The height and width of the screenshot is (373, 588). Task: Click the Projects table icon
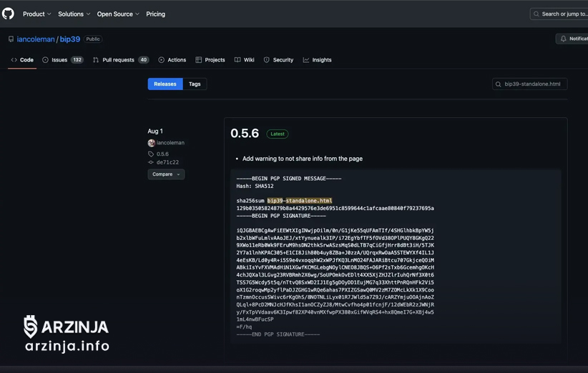tap(199, 60)
